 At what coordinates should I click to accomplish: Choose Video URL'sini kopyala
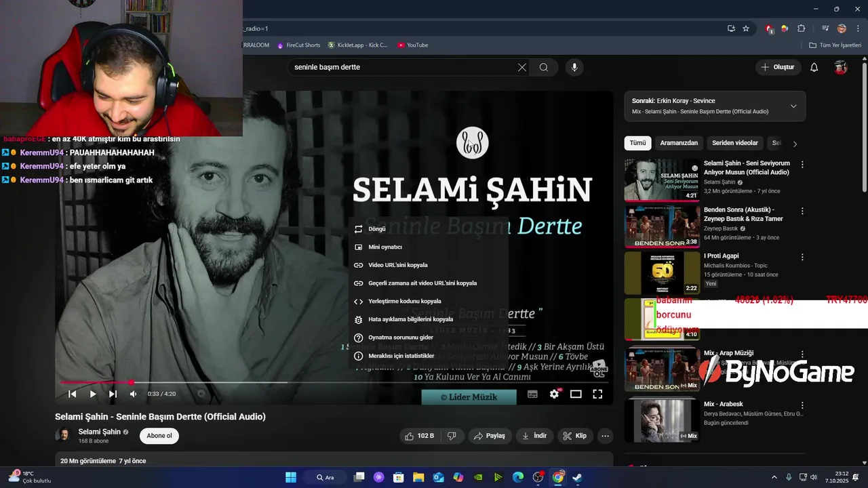coord(429,265)
